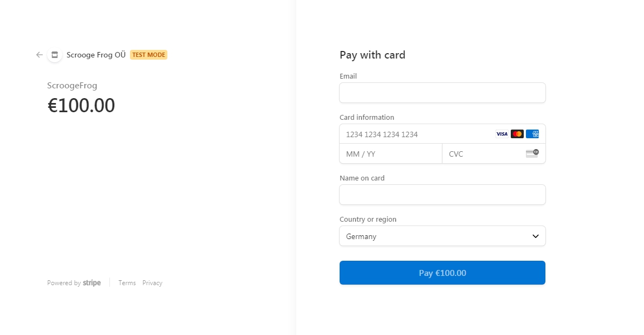Open the Privacy link
Screen dimensions: 644x335
pos(152,283)
